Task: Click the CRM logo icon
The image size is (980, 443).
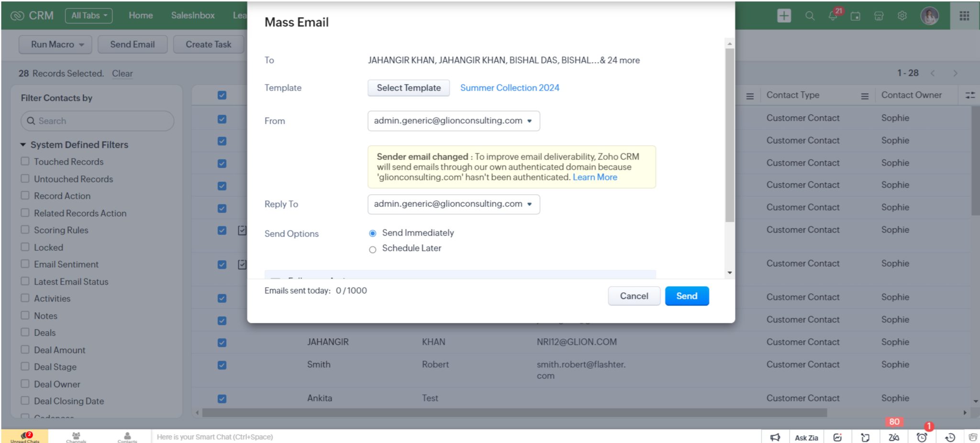Action: pyautogui.click(x=17, y=16)
